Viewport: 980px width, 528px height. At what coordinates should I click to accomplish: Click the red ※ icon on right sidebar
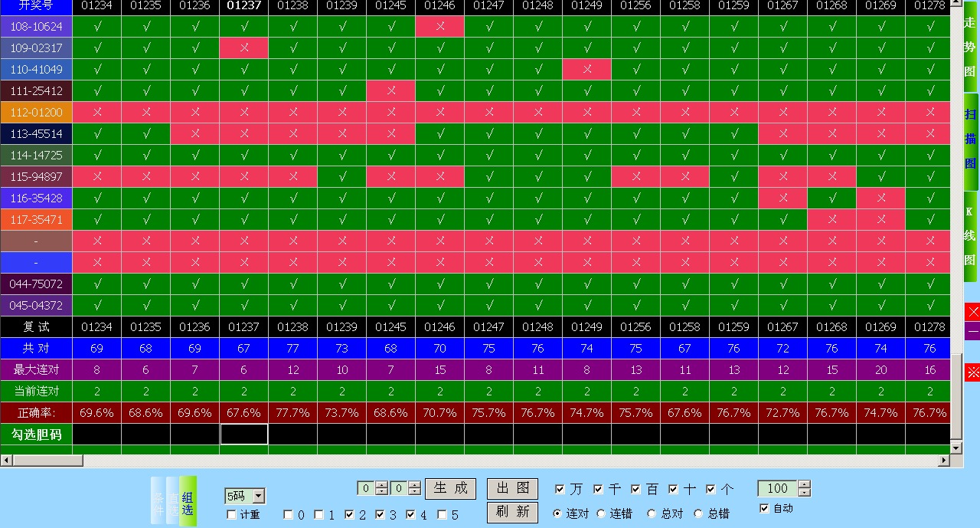click(x=972, y=372)
